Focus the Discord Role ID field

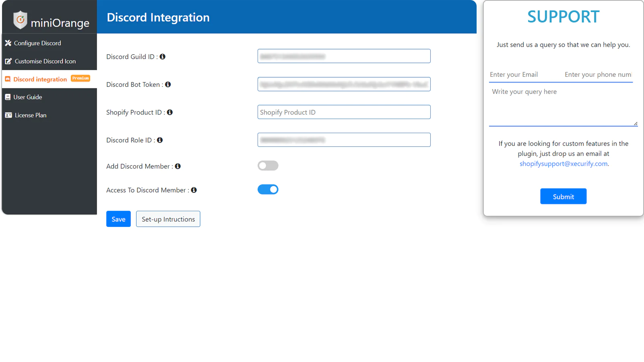(344, 140)
